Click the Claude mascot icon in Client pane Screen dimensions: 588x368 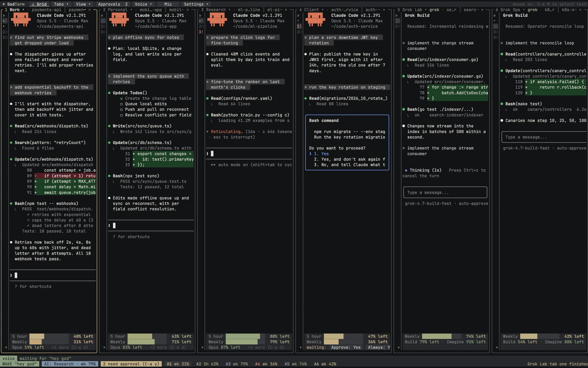(x=315, y=20)
